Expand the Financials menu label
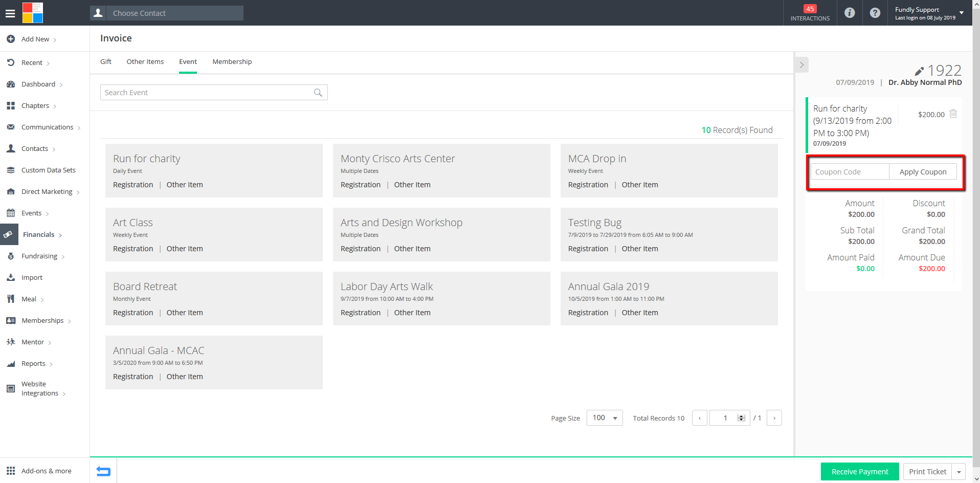 pos(39,234)
